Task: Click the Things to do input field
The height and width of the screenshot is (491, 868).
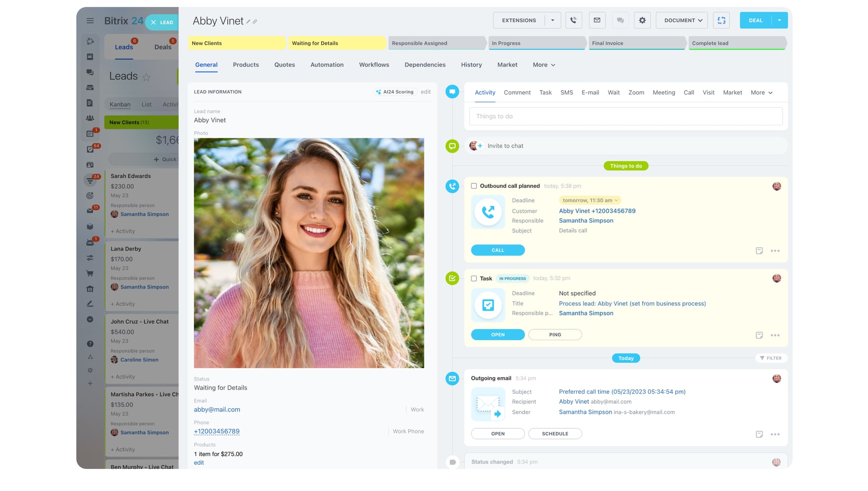Action: (625, 116)
